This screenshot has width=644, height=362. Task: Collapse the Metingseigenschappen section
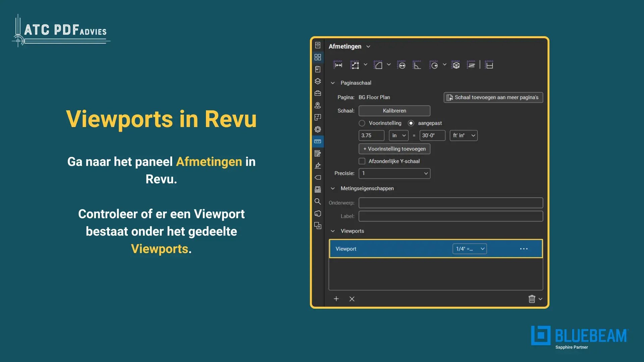333,188
